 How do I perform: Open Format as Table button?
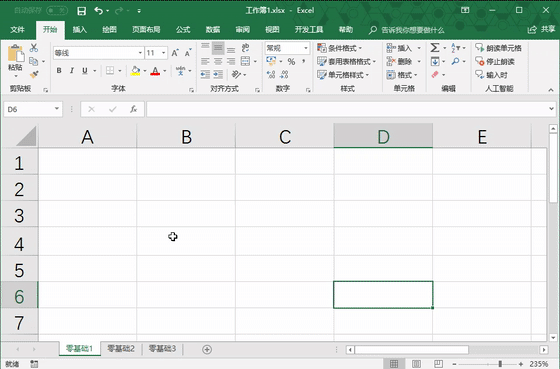point(347,61)
